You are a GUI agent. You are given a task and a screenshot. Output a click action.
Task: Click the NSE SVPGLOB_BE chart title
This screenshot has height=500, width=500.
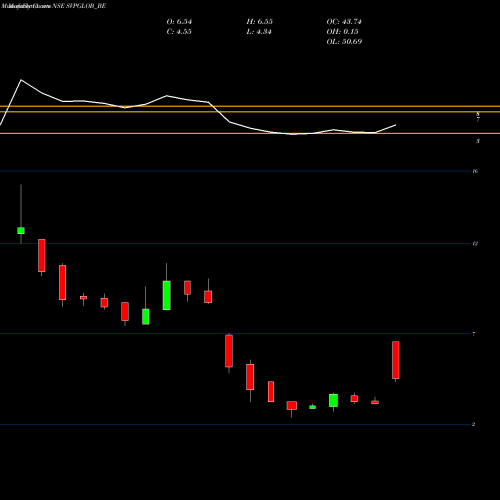(79, 6)
